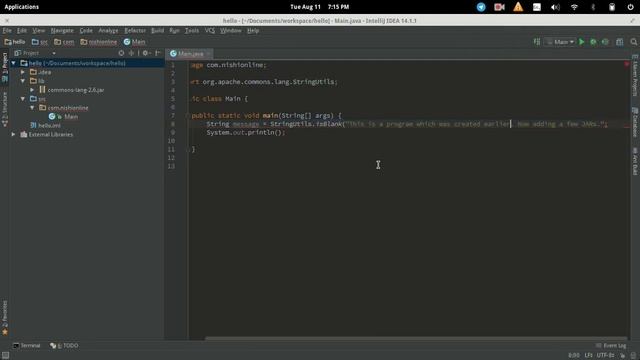Change the LF line separator in the status bar

pos(588,355)
